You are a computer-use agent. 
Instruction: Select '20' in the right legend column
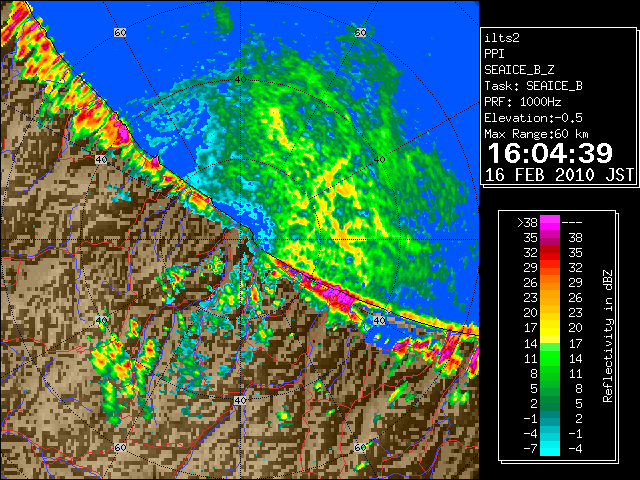point(576,328)
